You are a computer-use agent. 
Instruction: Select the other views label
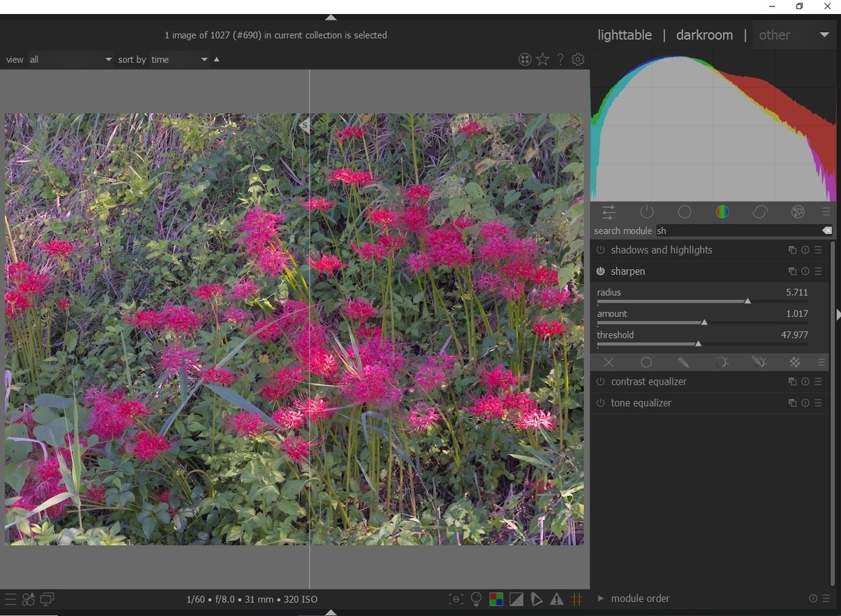tap(774, 35)
